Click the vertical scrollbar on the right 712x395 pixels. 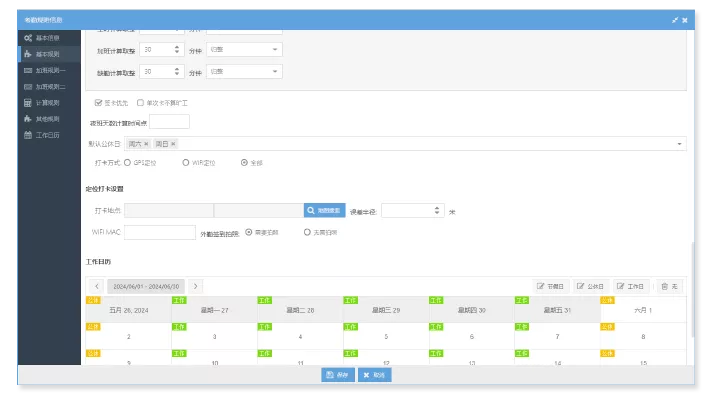[x=692, y=289]
